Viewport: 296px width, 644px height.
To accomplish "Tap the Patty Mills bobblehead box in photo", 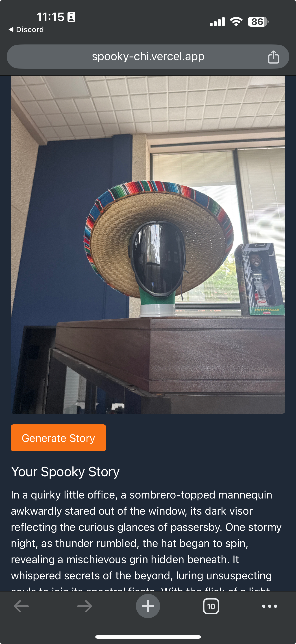I will click(260, 279).
